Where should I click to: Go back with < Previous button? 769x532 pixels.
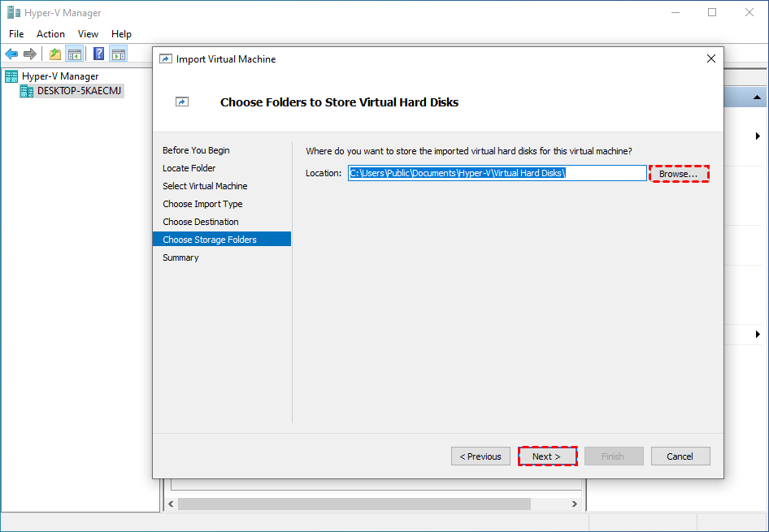click(x=480, y=456)
